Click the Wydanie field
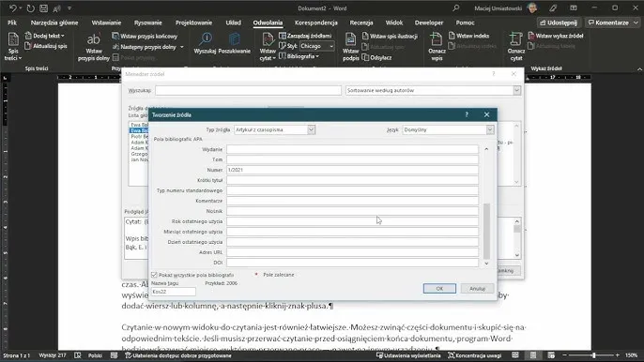The height and width of the screenshot is (362, 644). click(x=352, y=149)
